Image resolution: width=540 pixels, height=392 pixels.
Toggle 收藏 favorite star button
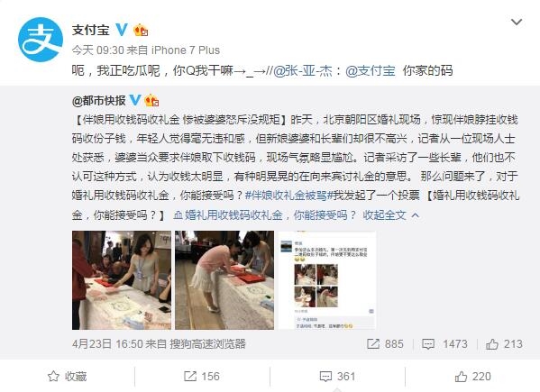67,376
